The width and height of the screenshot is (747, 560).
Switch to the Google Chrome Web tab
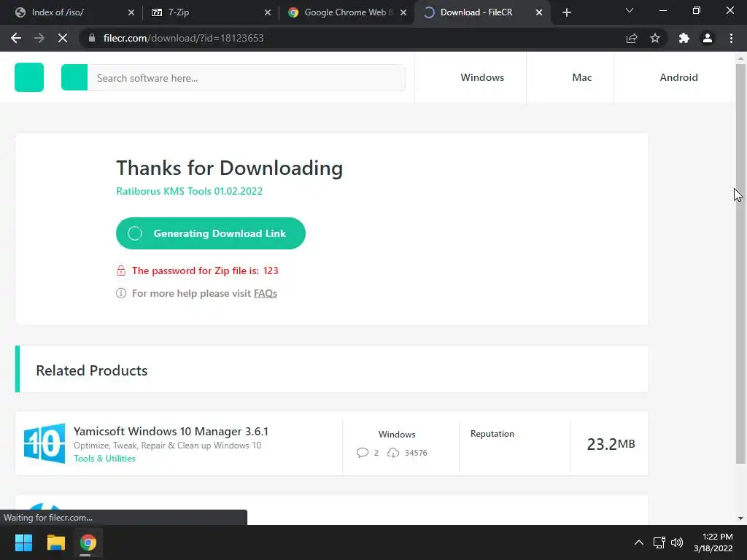pyautogui.click(x=348, y=12)
